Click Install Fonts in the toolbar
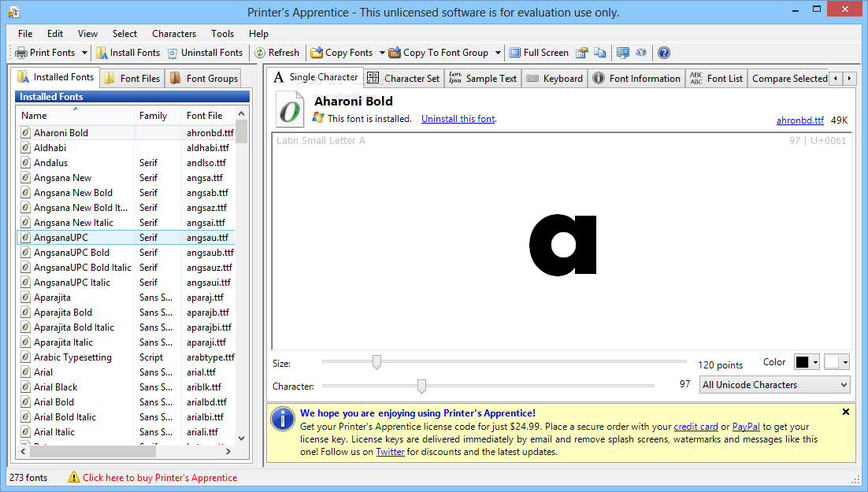Image resolution: width=868 pixels, height=492 pixels. (x=128, y=53)
